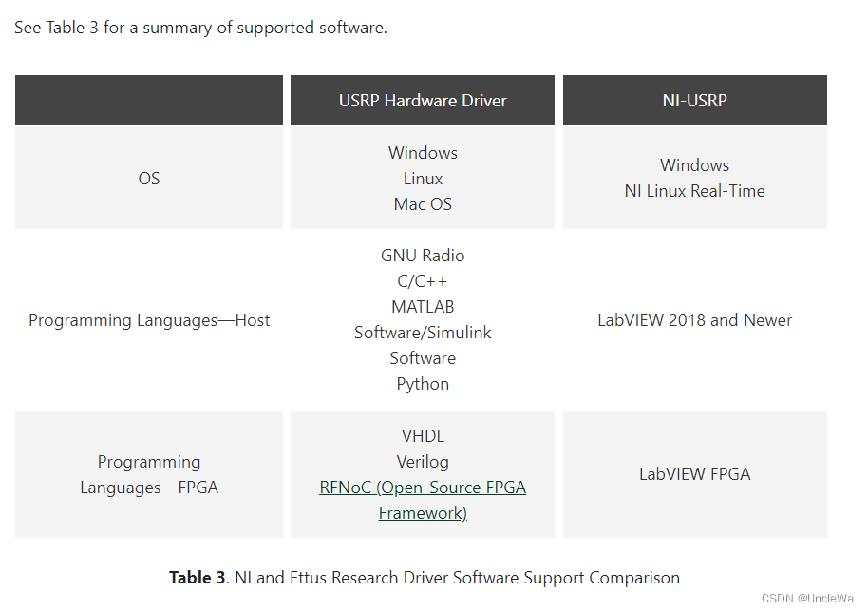
Task: Click the MATLAB list item
Action: click(422, 306)
